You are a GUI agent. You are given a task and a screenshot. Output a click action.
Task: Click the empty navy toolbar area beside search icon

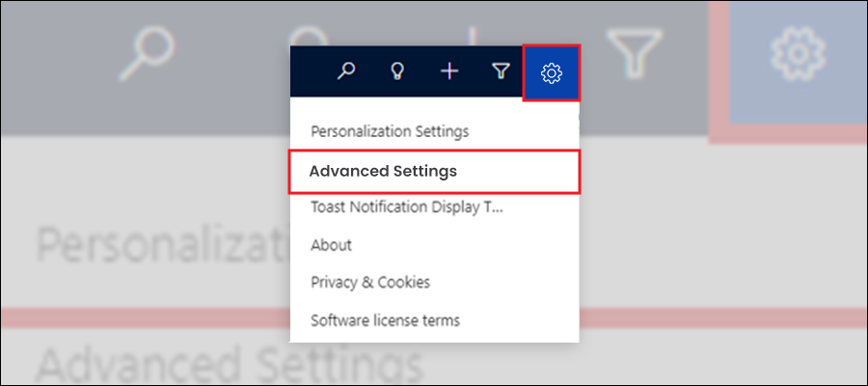point(312,71)
